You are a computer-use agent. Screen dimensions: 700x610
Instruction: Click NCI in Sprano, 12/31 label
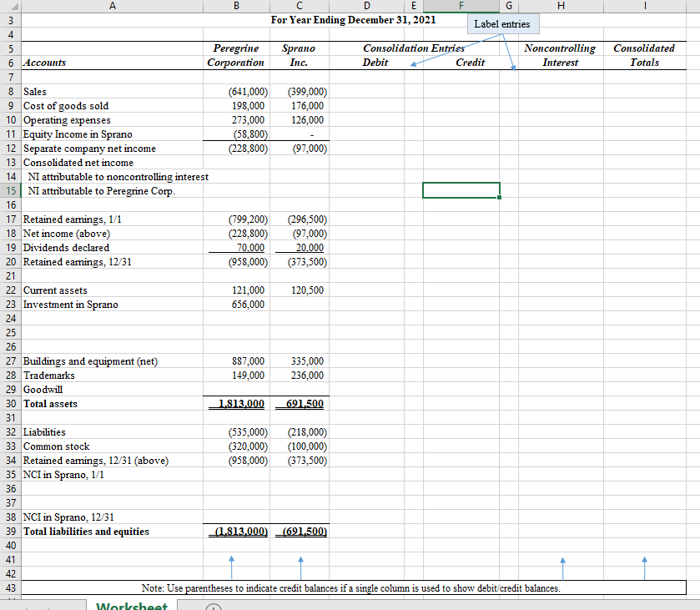(68, 517)
